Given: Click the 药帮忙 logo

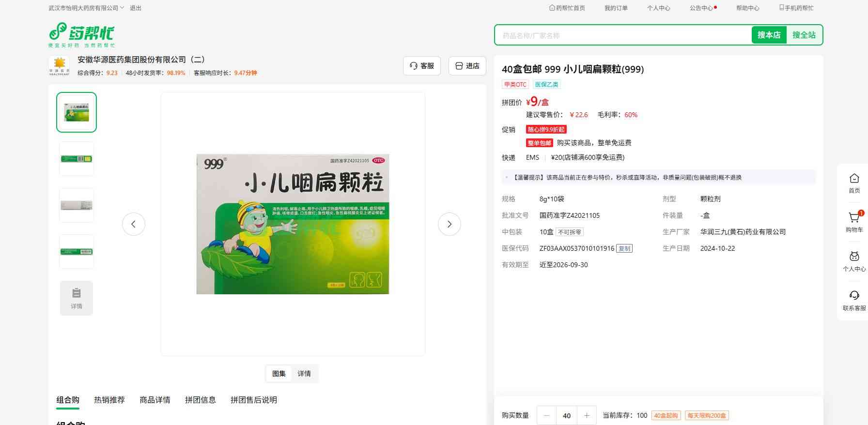Looking at the screenshot, I should click(82, 34).
